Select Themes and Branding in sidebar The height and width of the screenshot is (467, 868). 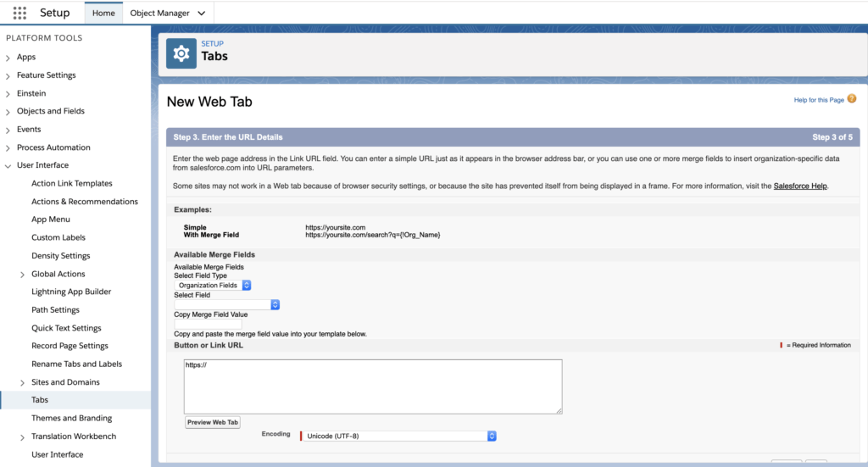point(71,418)
